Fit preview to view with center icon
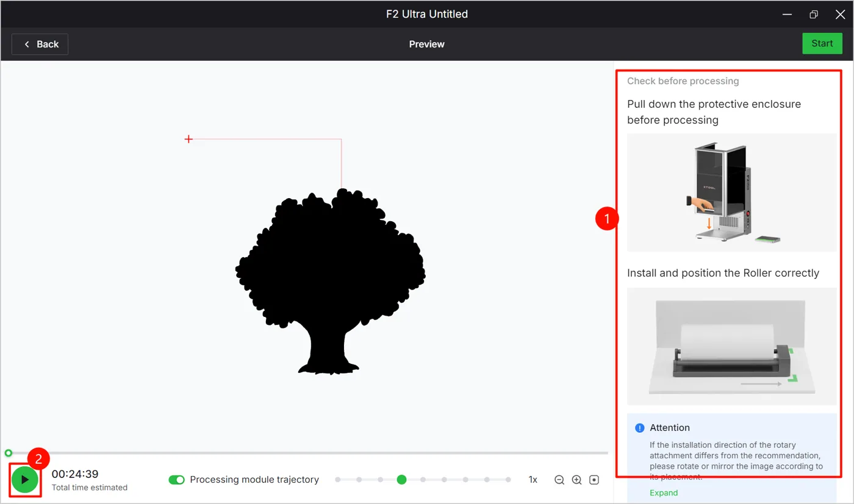This screenshot has width=854, height=504. (594, 480)
